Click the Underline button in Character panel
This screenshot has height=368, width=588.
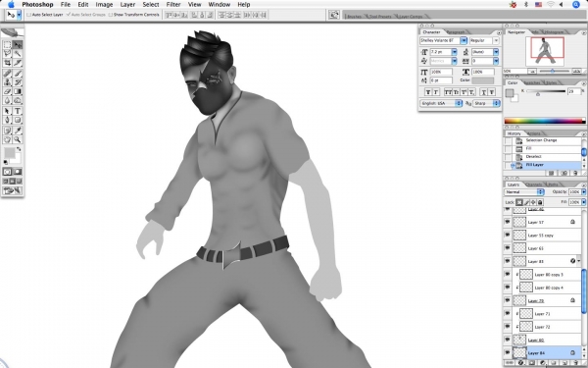pos(484,92)
